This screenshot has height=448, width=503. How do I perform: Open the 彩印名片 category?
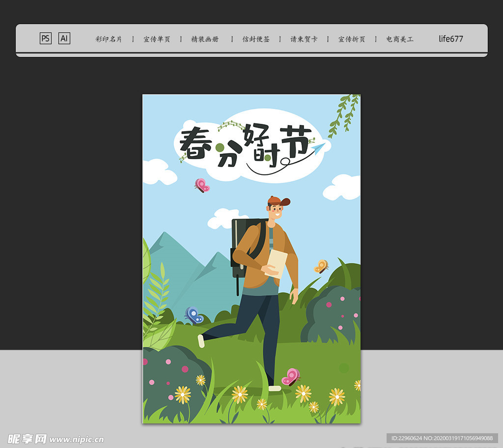(108, 39)
